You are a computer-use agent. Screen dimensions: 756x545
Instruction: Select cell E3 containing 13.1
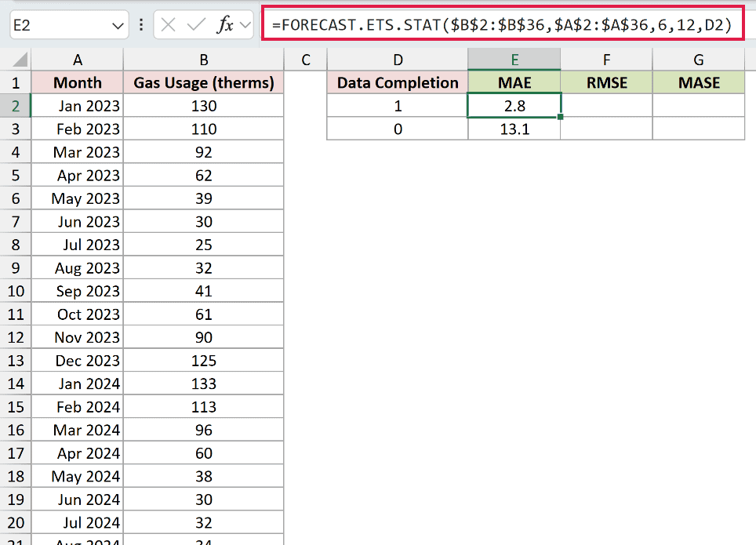point(514,129)
